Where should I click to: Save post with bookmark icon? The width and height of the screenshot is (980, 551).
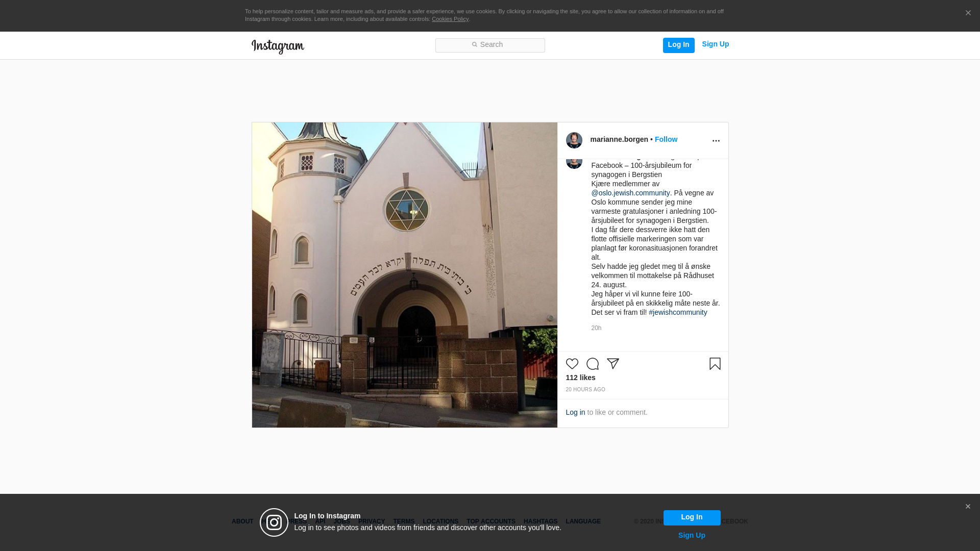pyautogui.click(x=715, y=364)
